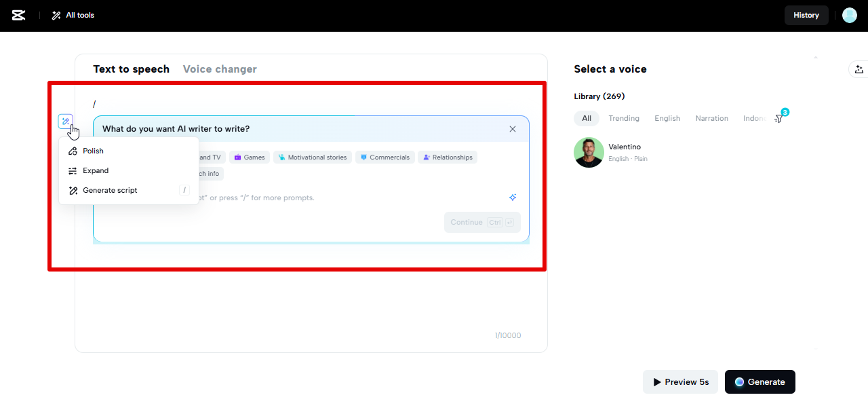Click the Library (269) label
Image resolution: width=868 pixels, height=410 pixels.
pos(599,96)
